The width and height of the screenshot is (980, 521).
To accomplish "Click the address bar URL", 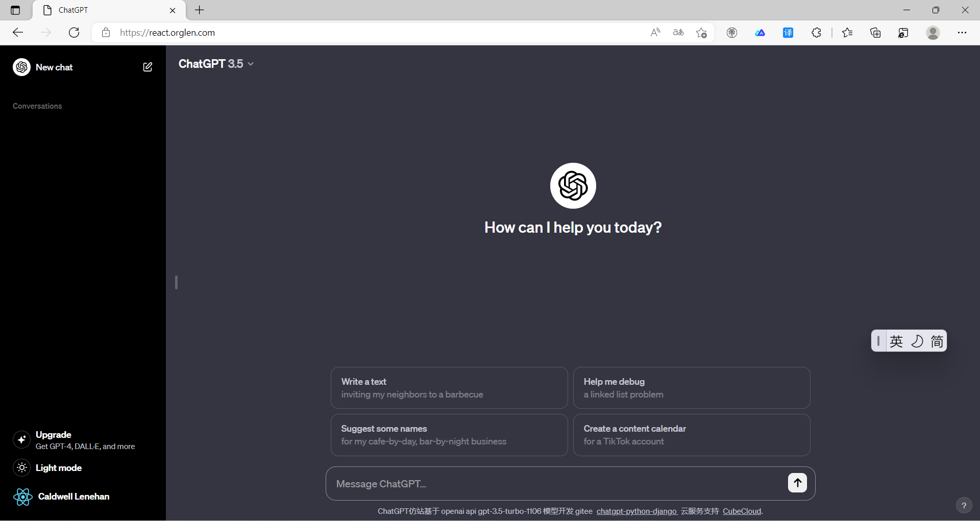I will tap(167, 33).
